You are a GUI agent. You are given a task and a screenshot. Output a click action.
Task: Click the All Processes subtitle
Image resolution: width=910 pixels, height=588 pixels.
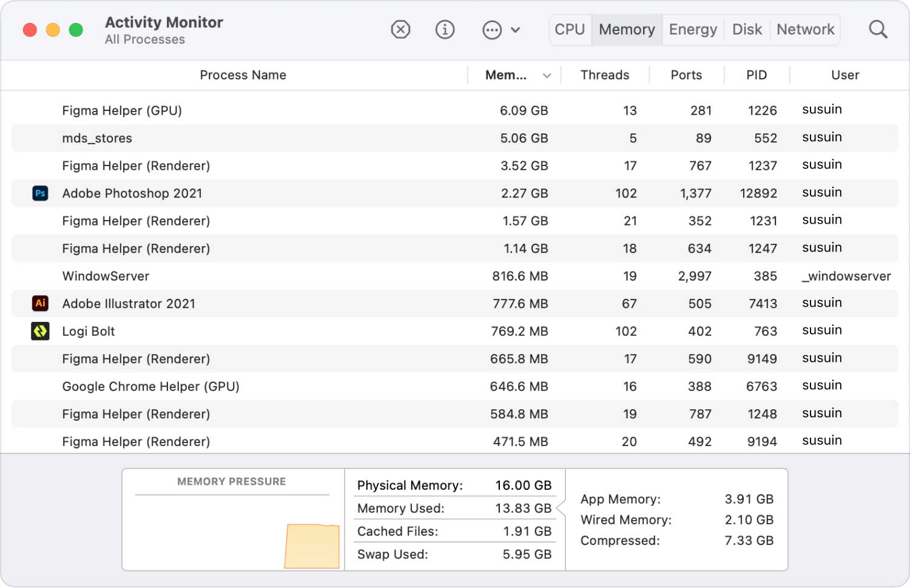coord(144,39)
